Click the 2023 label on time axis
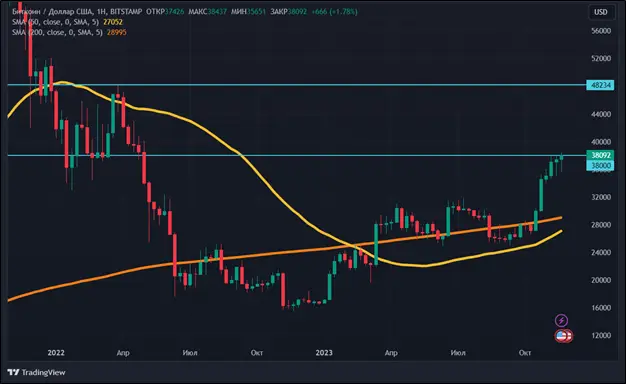The height and width of the screenshot is (384, 626). (324, 353)
